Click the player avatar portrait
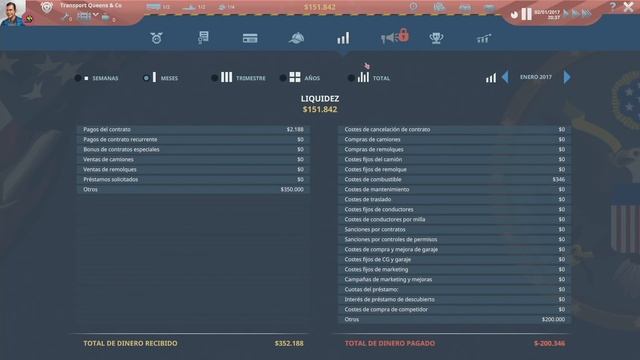Image resolution: width=640 pixels, height=360 pixels. coord(13,13)
